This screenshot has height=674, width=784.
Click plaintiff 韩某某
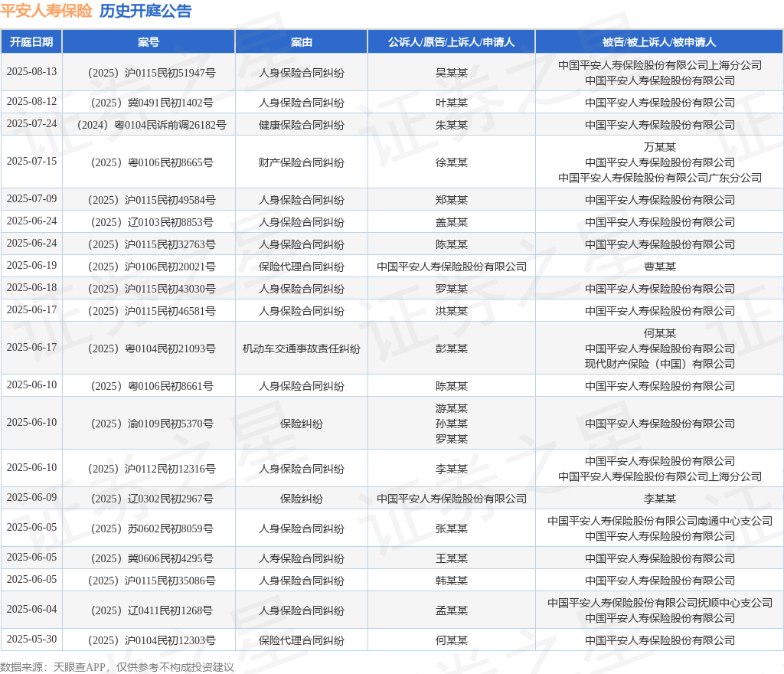pos(452,581)
